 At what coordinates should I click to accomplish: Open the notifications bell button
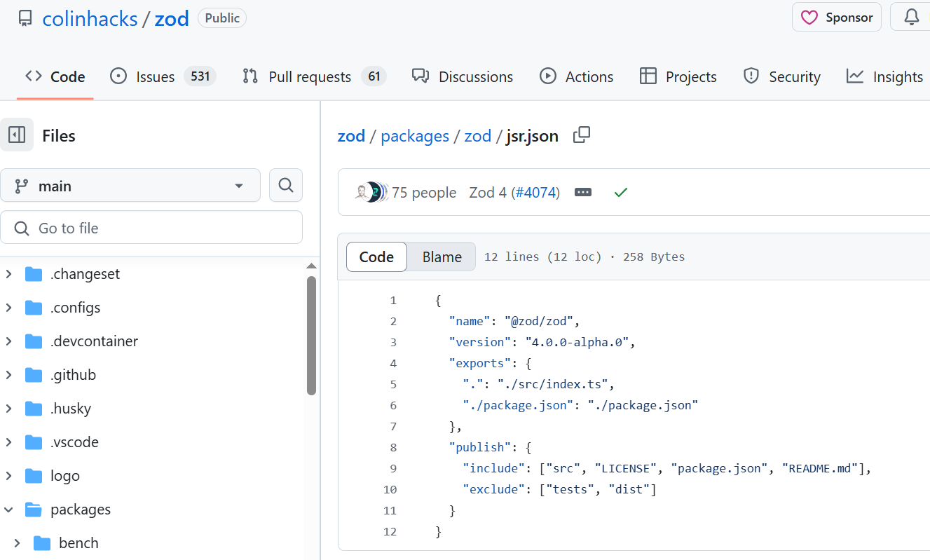click(910, 18)
